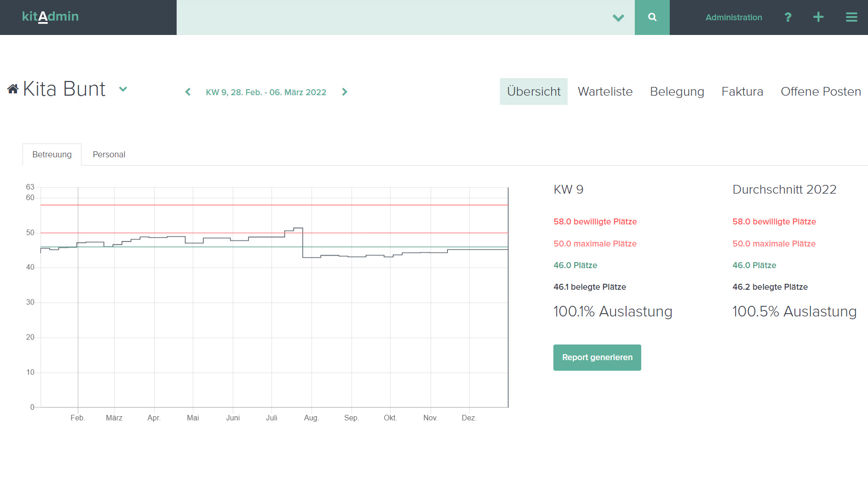The width and height of the screenshot is (868, 488).
Task: Click '46.2 belegte Plätze' text
Action: 770,287
